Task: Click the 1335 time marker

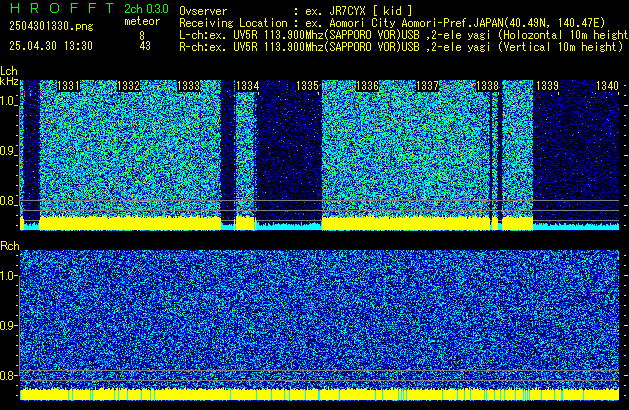Action: click(x=307, y=86)
